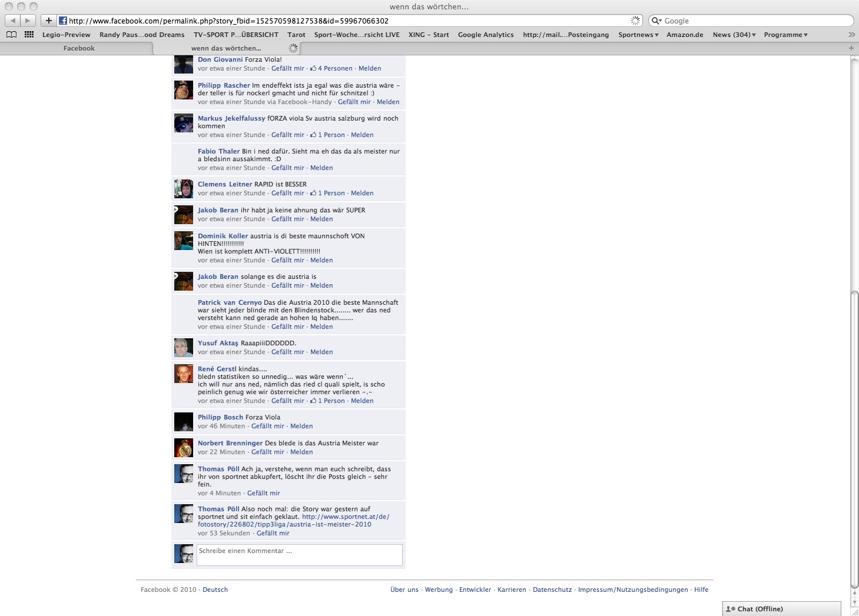Click thumbs-up icon on Clemens Leitner's comment
Image resolution: width=859 pixels, height=616 pixels.
coord(313,193)
